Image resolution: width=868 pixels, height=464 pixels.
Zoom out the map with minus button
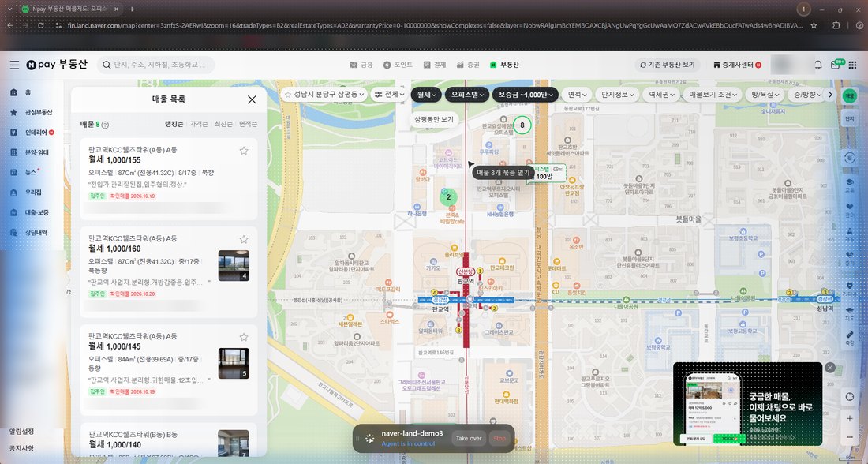850,437
